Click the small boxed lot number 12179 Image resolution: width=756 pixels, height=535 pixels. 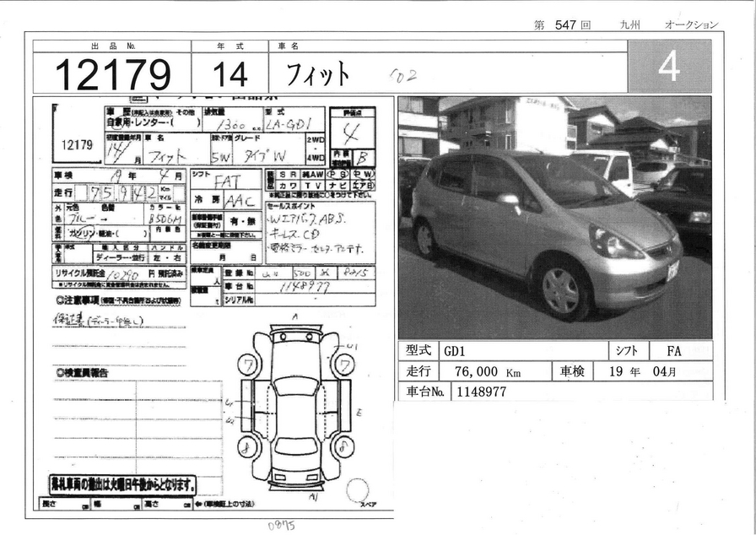[77, 144]
